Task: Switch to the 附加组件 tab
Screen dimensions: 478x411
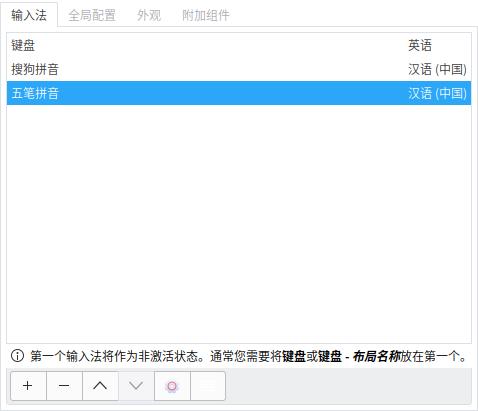Action: [206, 15]
